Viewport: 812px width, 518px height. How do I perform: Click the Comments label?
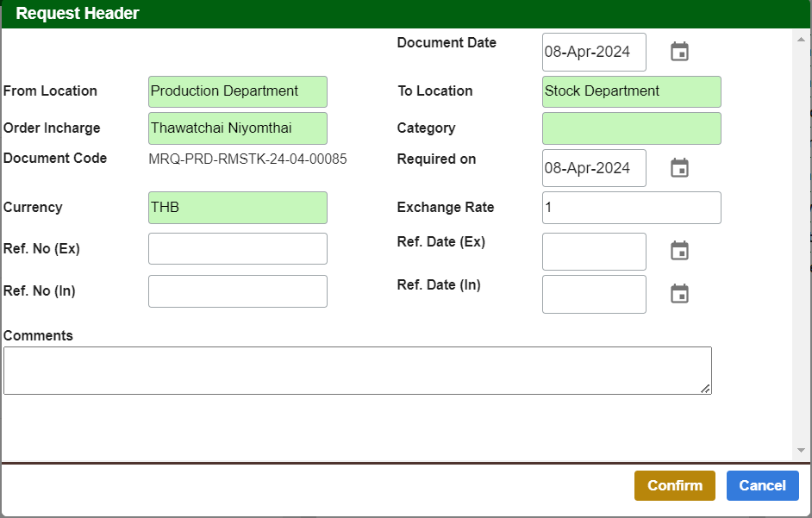coord(38,335)
